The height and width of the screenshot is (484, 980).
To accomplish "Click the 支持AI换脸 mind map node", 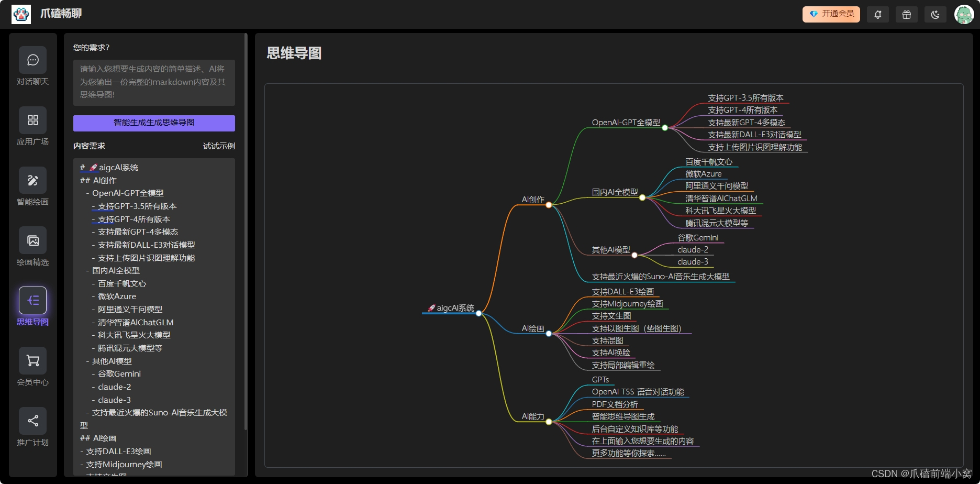I will tap(611, 353).
